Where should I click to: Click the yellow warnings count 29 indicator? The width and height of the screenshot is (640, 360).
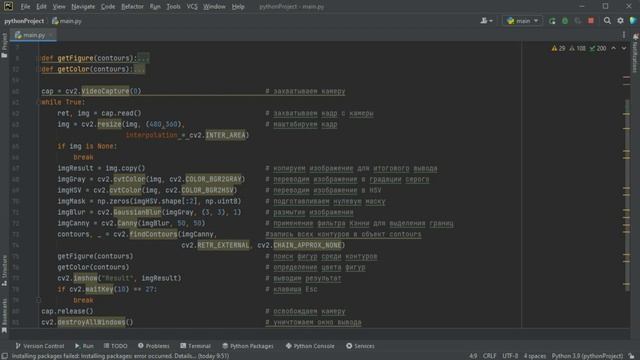pyautogui.click(x=558, y=48)
